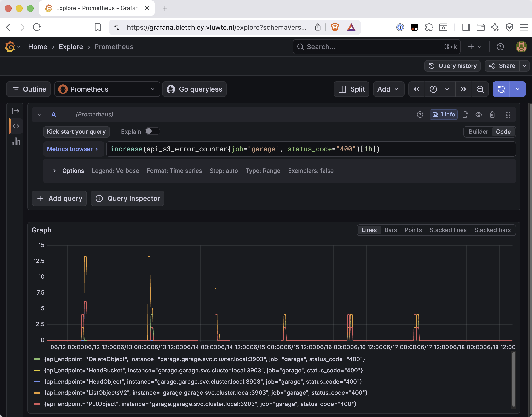Toggle the browser sidebar panel icon

(x=466, y=27)
